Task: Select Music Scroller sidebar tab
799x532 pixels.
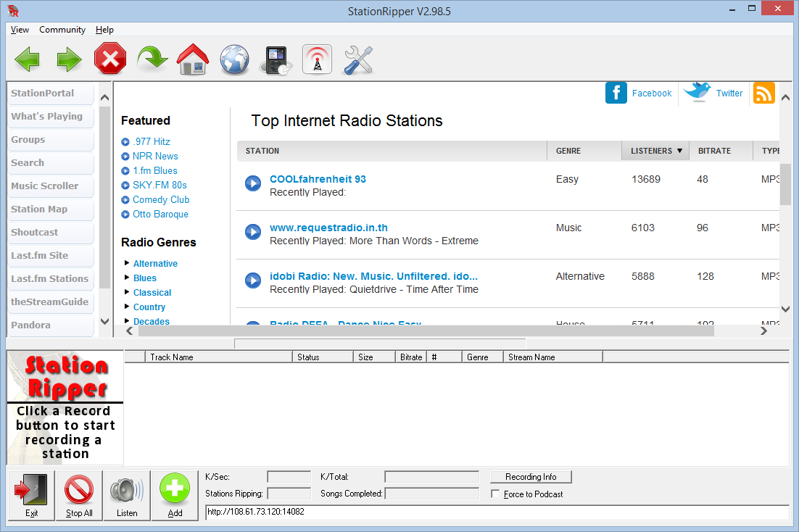Action: (x=51, y=186)
